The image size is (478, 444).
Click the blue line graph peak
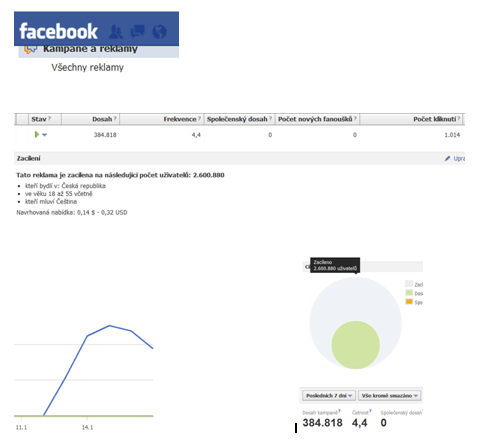pyautogui.click(x=109, y=325)
